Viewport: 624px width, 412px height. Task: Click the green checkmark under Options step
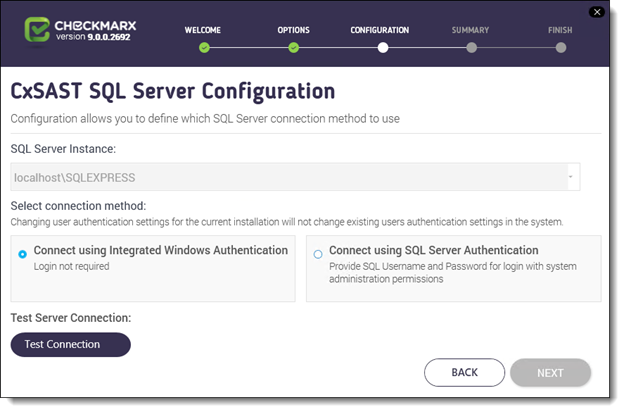[x=294, y=48]
